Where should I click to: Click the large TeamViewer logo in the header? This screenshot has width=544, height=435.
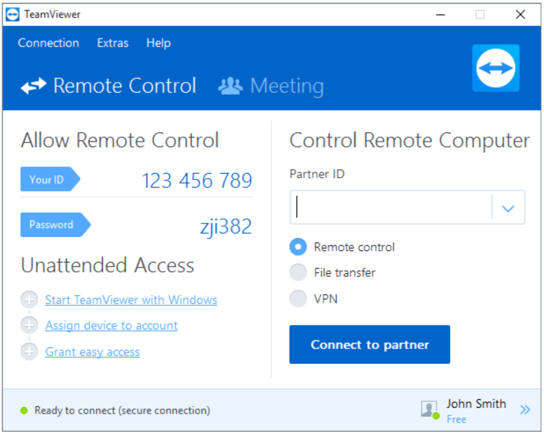pyautogui.click(x=495, y=68)
